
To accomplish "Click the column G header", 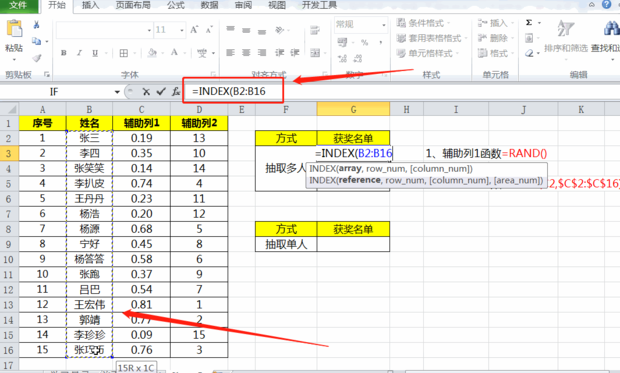I will point(353,109).
